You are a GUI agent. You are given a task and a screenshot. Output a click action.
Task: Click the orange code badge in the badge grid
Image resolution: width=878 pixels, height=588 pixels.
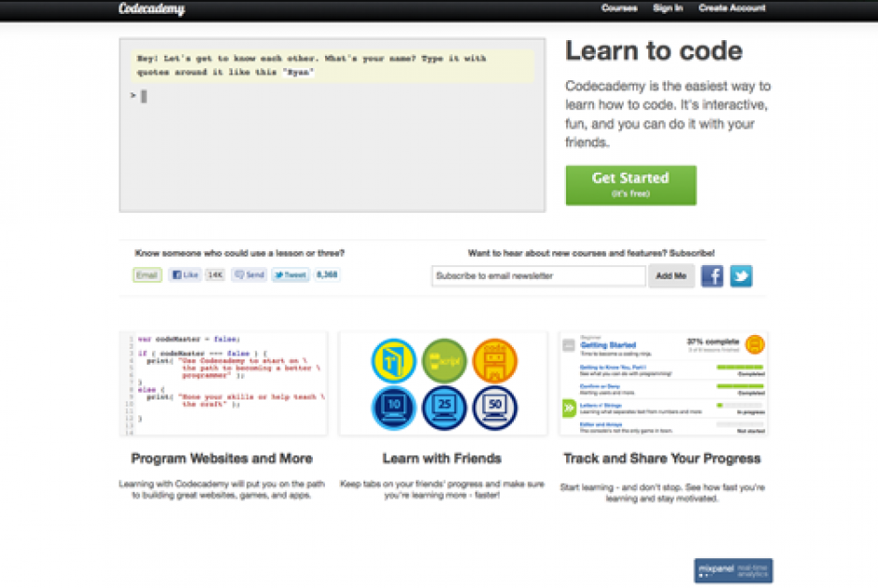[495, 361]
